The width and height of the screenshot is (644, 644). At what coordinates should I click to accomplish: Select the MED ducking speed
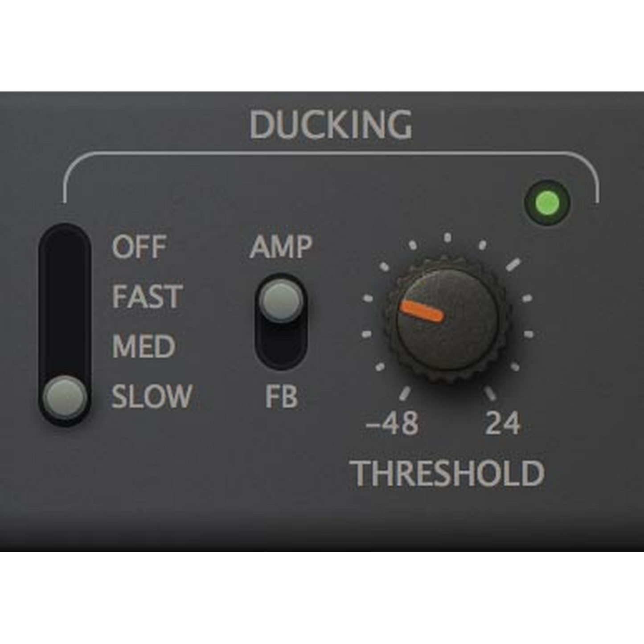pyautogui.click(x=143, y=346)
